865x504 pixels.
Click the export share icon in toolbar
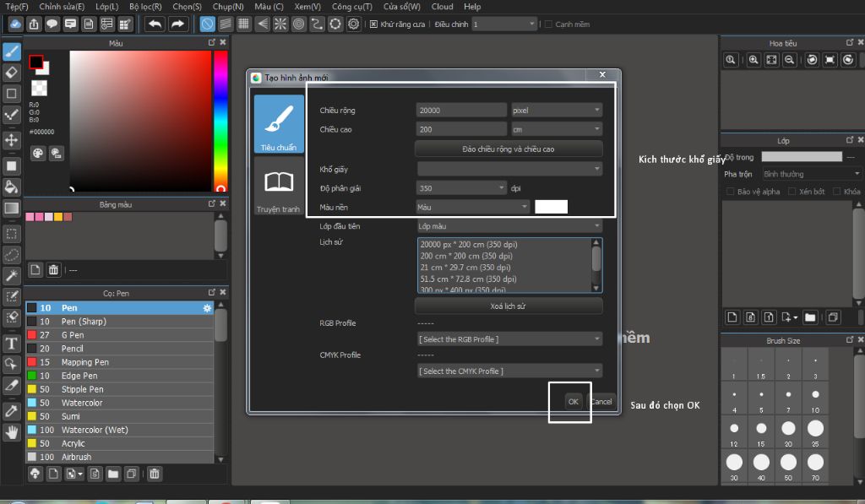[34, 24]
